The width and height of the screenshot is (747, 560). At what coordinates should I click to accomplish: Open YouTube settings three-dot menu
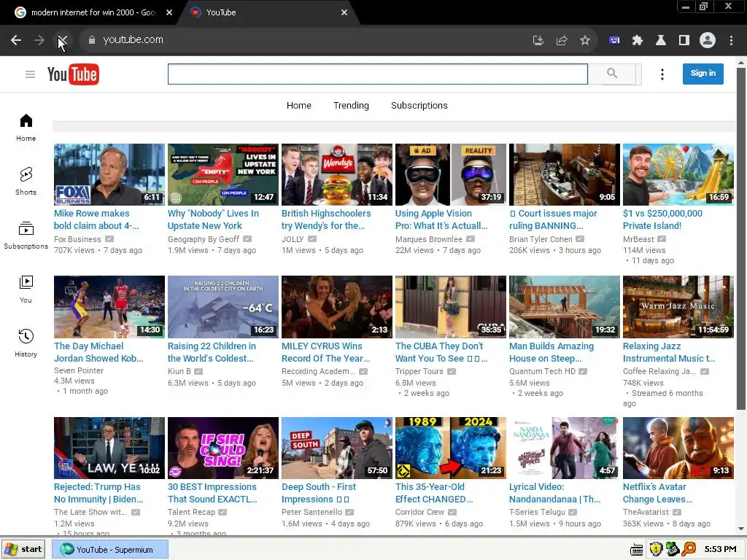pos(662,74)
